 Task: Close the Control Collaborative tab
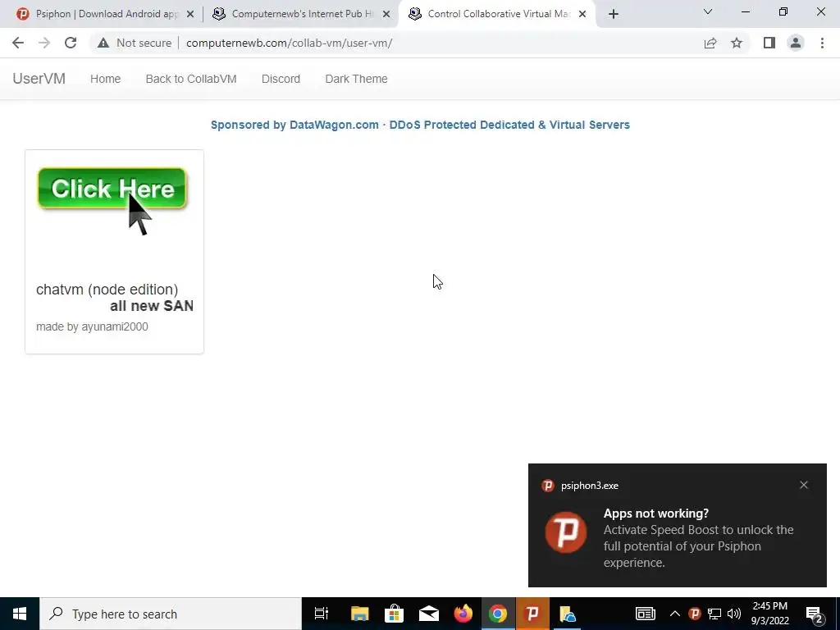[582, 14]
